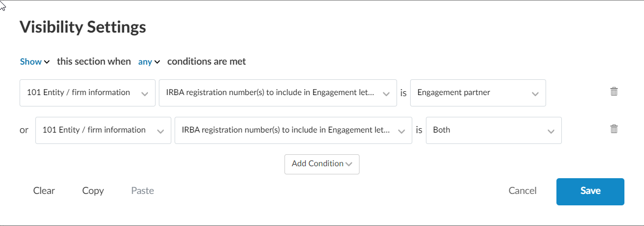644x226 pixels.
Task: Click the chevron beside Show
Action: (47, 62)
